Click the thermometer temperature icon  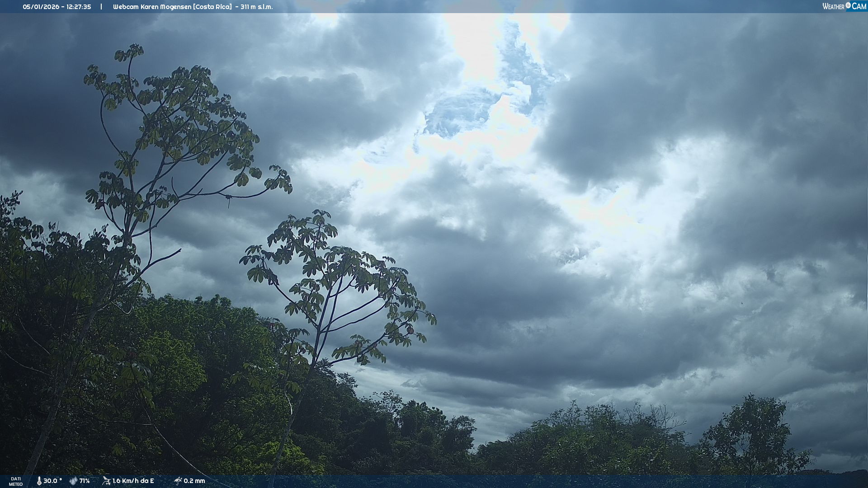coord(39,481)
